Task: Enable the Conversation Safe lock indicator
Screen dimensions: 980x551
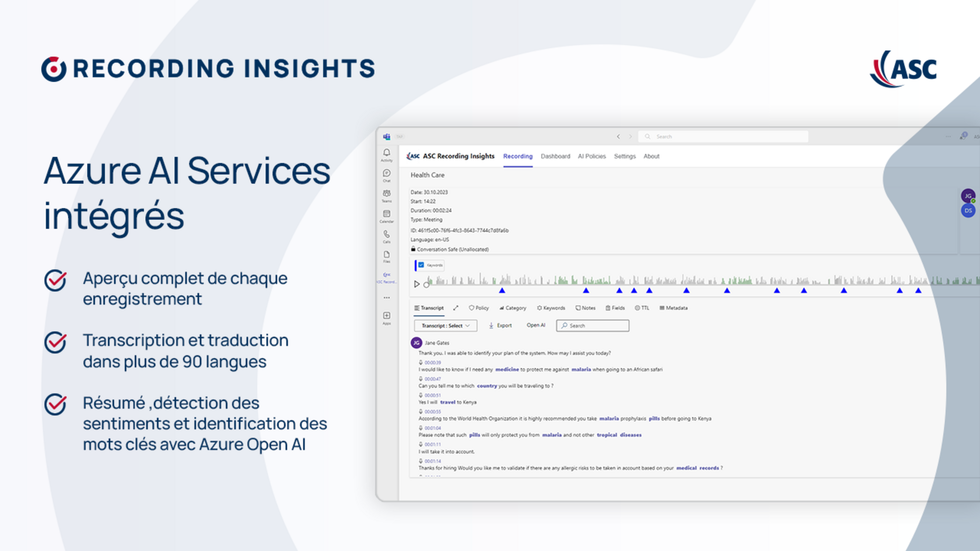Action: (413, 249)
